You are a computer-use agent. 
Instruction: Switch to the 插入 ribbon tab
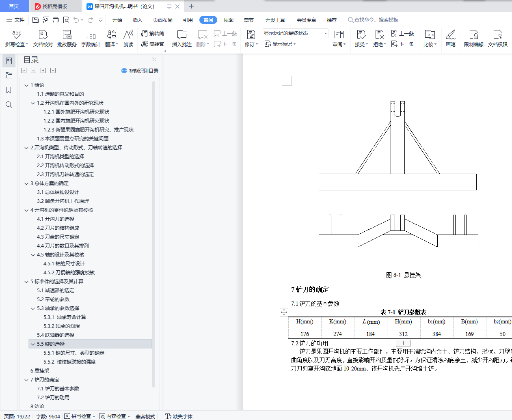(138, 20)
